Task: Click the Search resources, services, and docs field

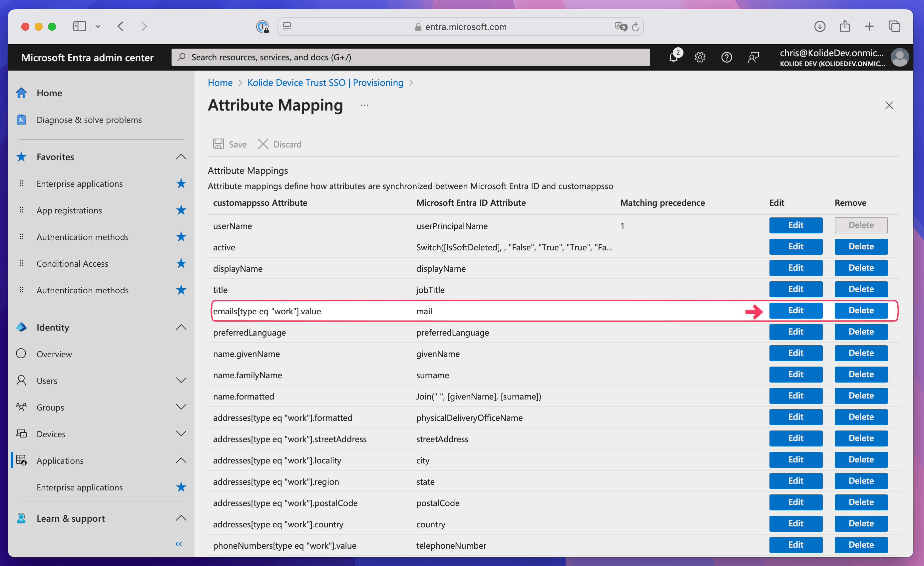Action: point(411,57)
